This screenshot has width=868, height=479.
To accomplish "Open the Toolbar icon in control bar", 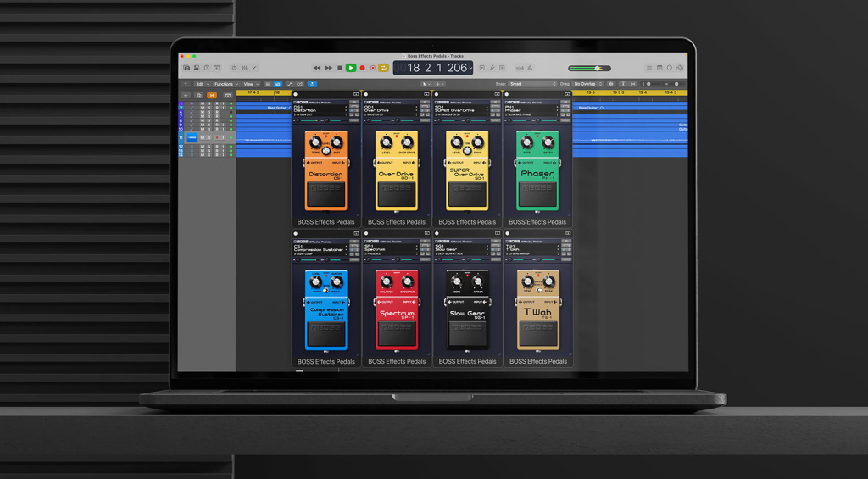I will pyautogui.click(x=217, y=68).
